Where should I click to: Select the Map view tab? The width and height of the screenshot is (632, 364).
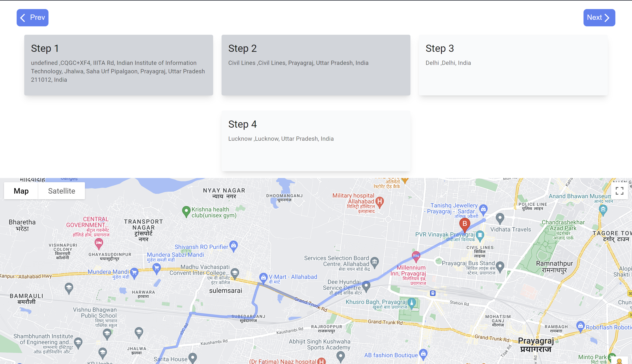(x=21, y=191)
